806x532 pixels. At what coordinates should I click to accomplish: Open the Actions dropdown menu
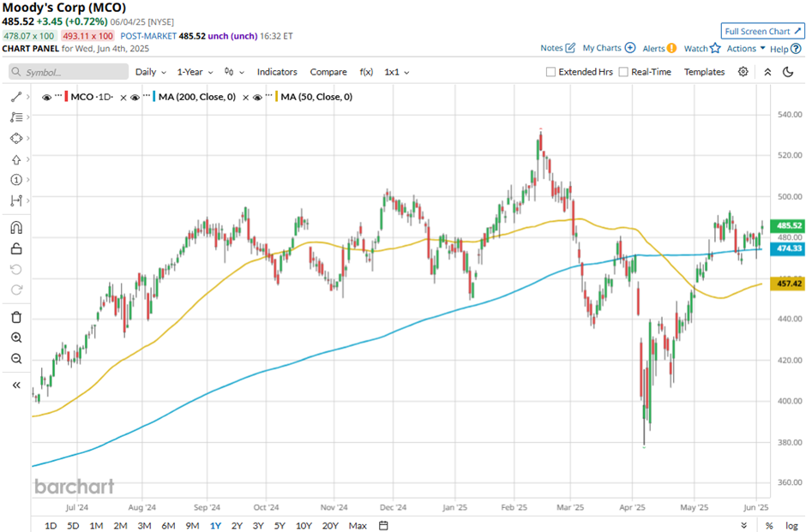click(x=745, y=49)
